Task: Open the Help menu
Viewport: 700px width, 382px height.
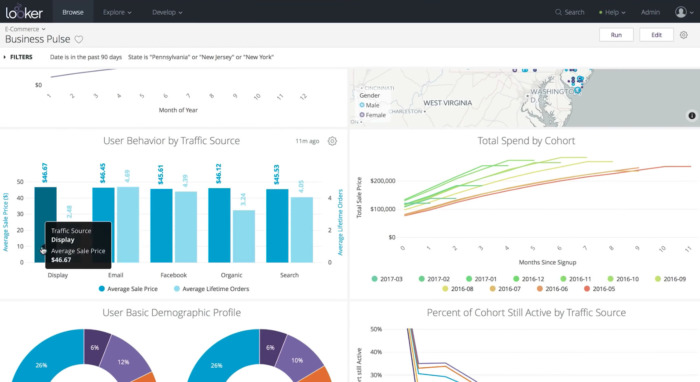Action: [612, 12]
